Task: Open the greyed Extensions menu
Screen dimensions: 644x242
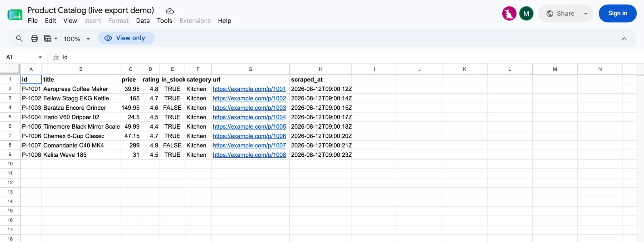Action: pyautogui.click(x=195, y=21)
